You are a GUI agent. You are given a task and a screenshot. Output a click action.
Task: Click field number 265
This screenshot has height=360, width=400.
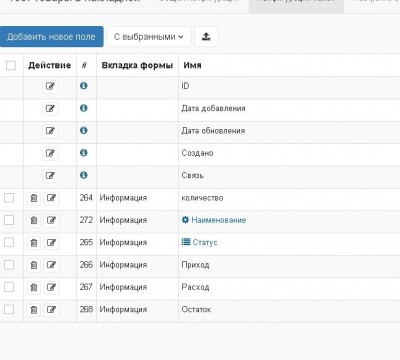click(86, 242)
